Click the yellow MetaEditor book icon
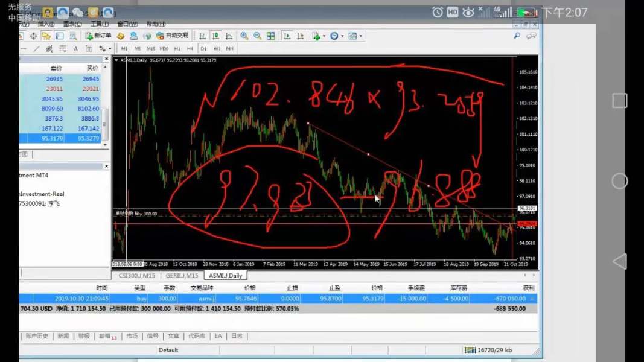 pos(120,36)
